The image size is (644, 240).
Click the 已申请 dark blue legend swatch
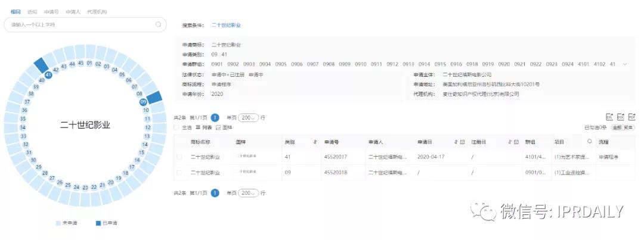98,223
